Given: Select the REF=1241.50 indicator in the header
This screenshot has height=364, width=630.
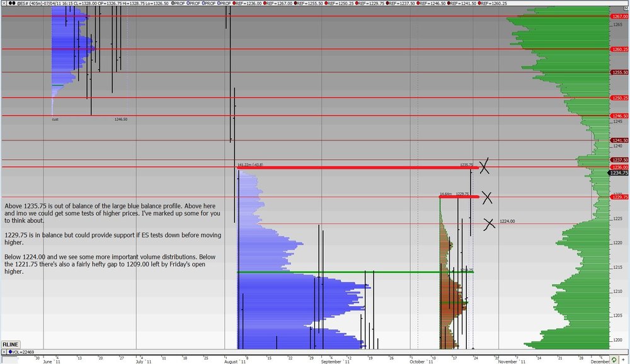Looking at the screenshot, I should [x=462, y=3].
